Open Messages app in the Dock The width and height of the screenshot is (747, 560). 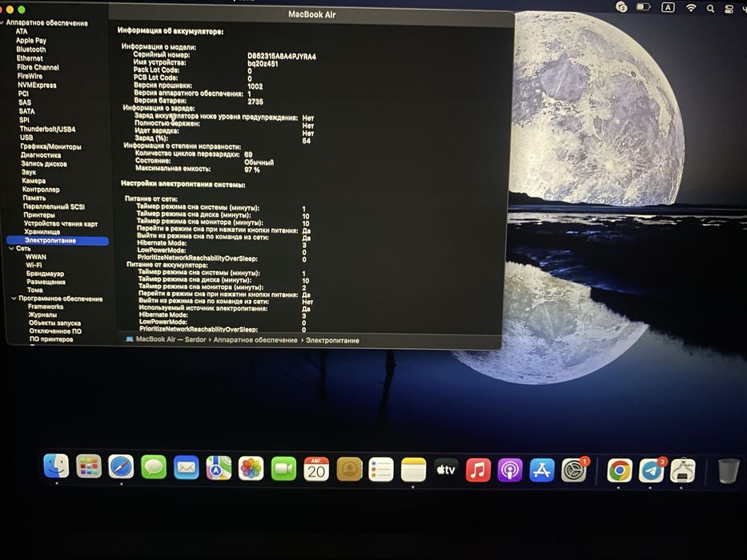[154, 467]
